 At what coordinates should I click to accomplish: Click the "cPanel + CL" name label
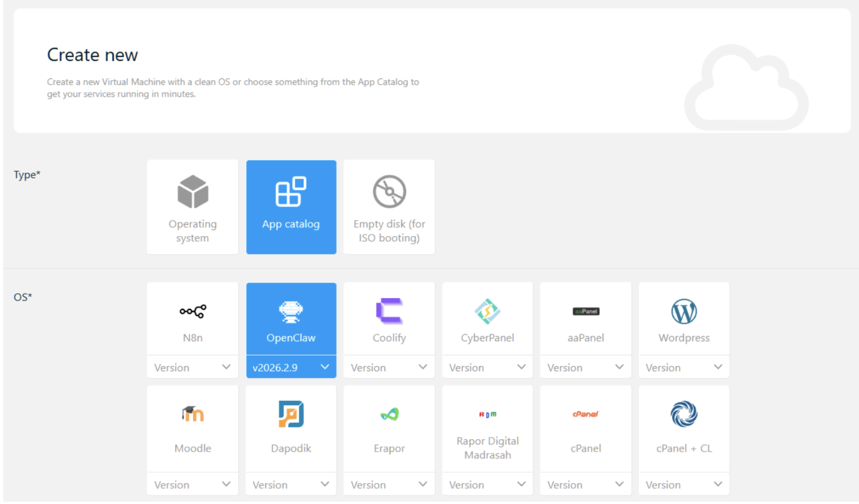point(684,448)
